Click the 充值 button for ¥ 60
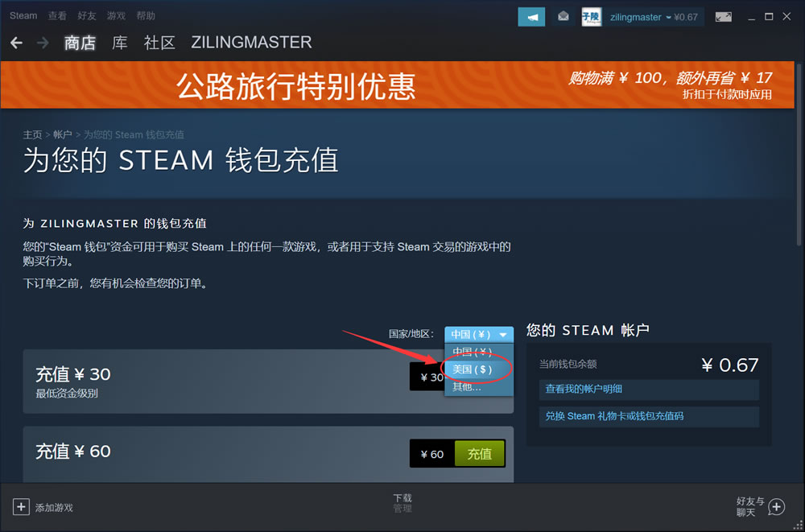The image size is (805, 532). point(480,454)
